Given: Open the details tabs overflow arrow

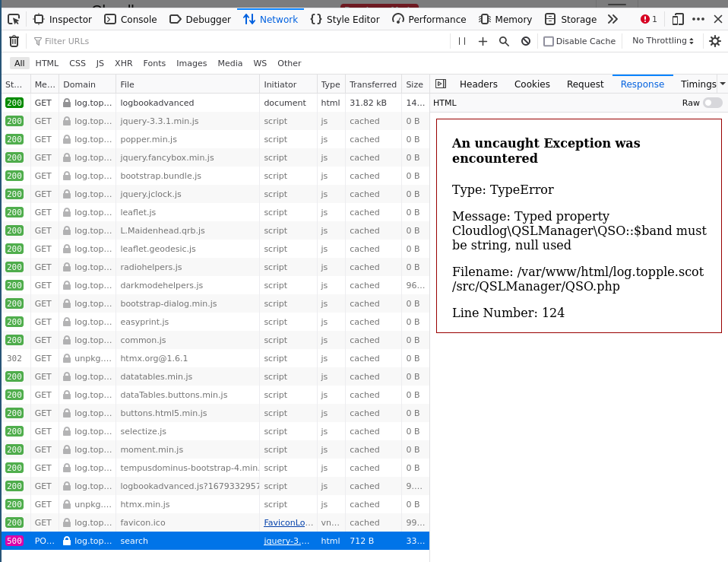Looking at the screenshot, I should (x=723, y=84).
